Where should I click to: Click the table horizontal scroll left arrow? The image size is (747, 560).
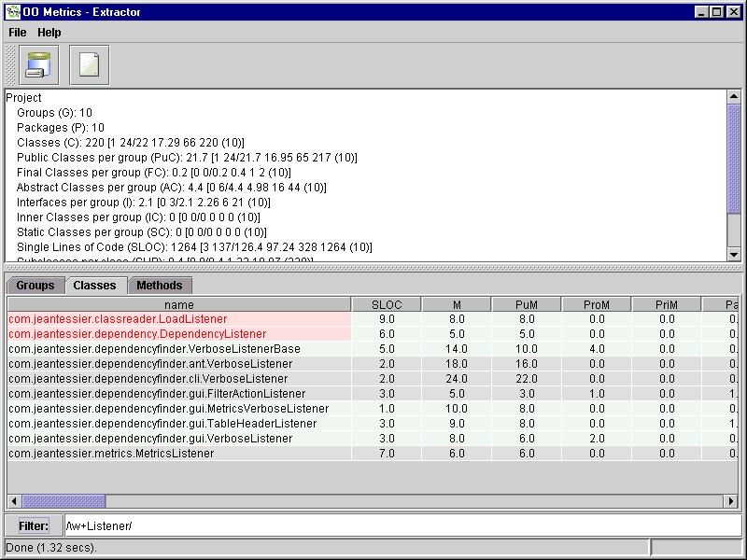[x=14, y=501]
